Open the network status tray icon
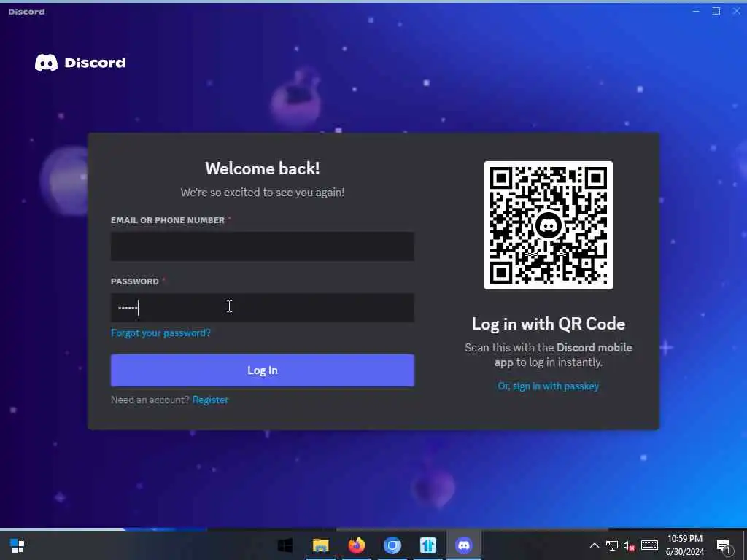 tap(612, 545)
